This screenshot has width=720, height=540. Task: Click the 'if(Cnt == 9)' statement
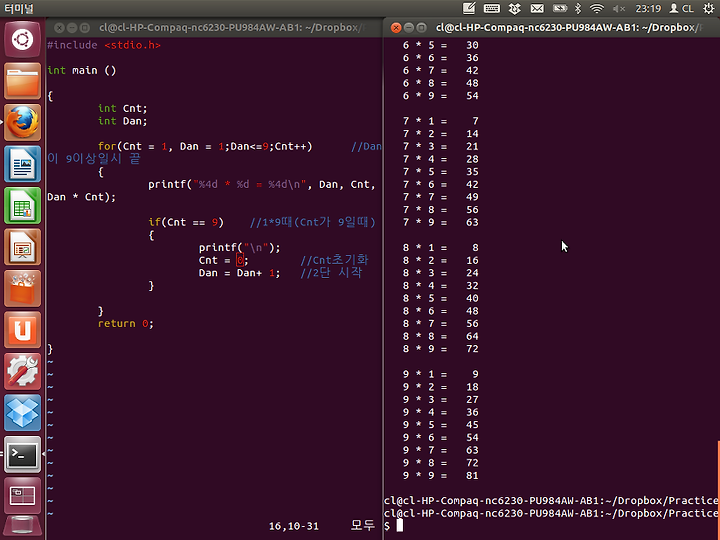point(186,222)
